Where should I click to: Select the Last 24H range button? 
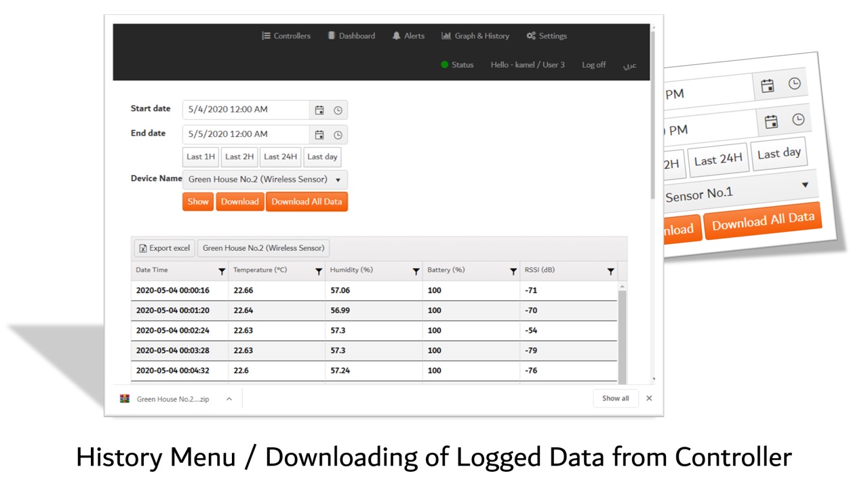click(280, 157)
